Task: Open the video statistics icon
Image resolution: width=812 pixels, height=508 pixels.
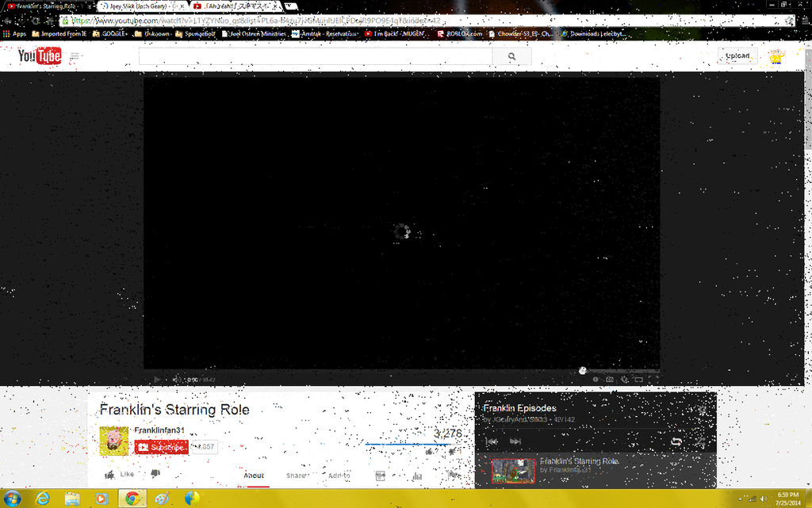Action: (417, 476)
